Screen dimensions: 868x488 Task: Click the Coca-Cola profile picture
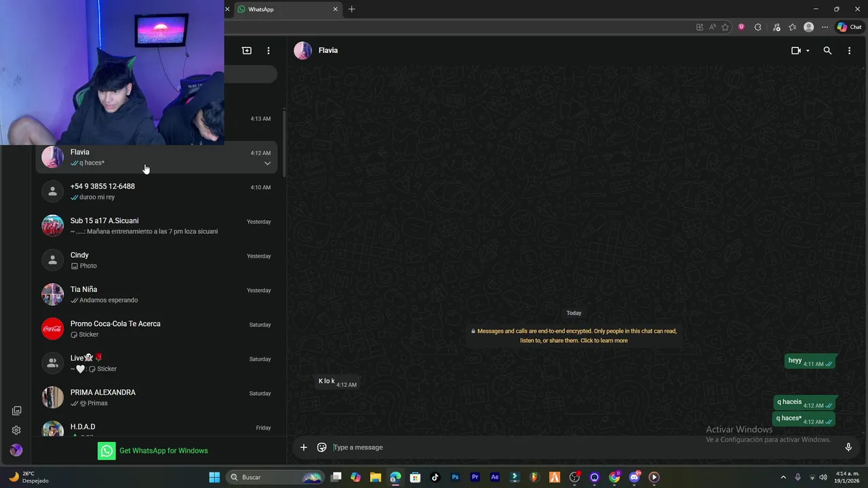(53, 329)
